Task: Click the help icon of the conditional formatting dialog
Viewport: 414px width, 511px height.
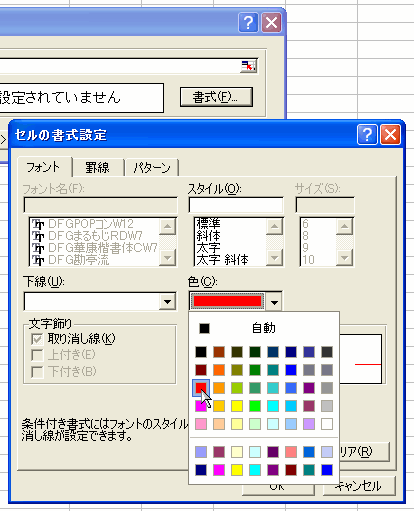Action: [248, 23]
